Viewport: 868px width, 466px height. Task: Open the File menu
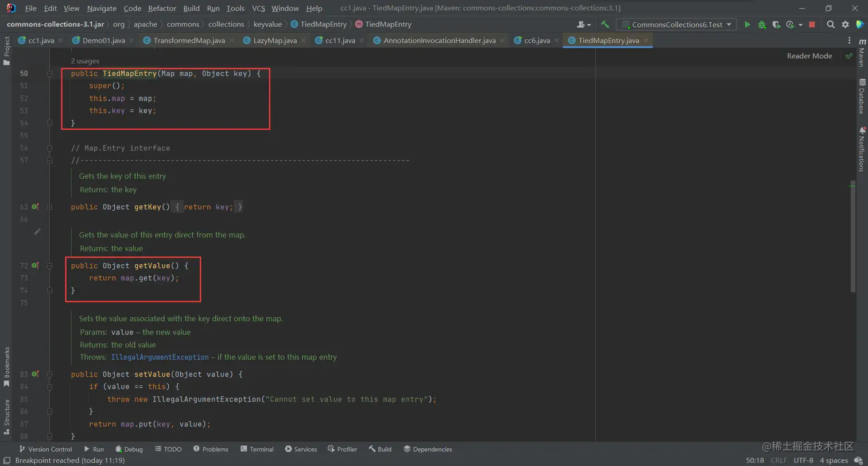pyautogui.click(x=31, y=8)
